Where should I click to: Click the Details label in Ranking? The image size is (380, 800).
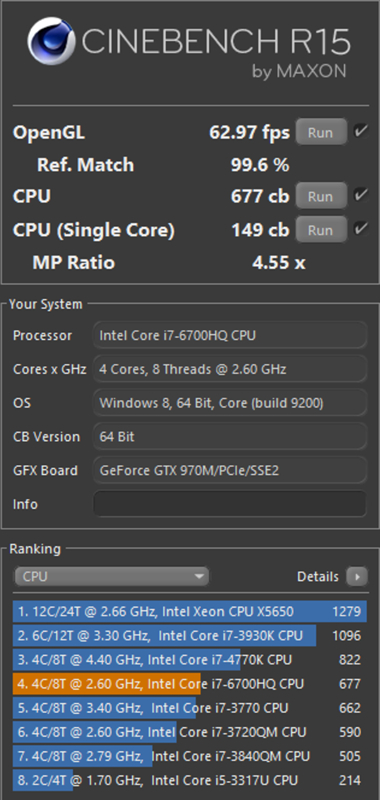click(x=318, y=577)
